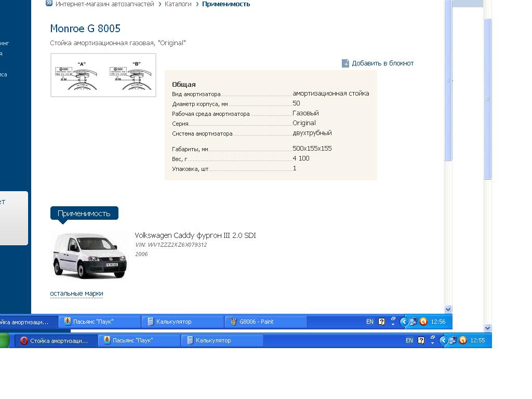Open the strut mounting diagram thumbnail
The height and width of the screenshot is (399, 532).
[x=103, y=75]
